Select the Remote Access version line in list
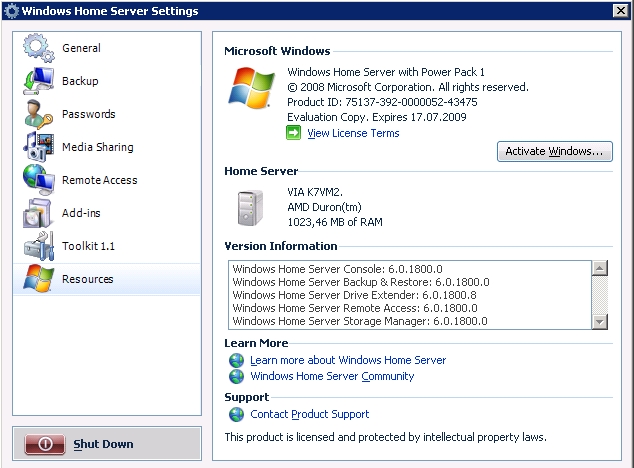 355,308
